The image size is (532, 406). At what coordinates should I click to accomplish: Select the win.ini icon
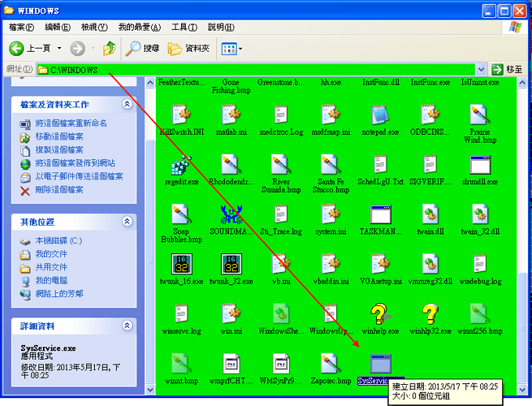pos(231,313)
